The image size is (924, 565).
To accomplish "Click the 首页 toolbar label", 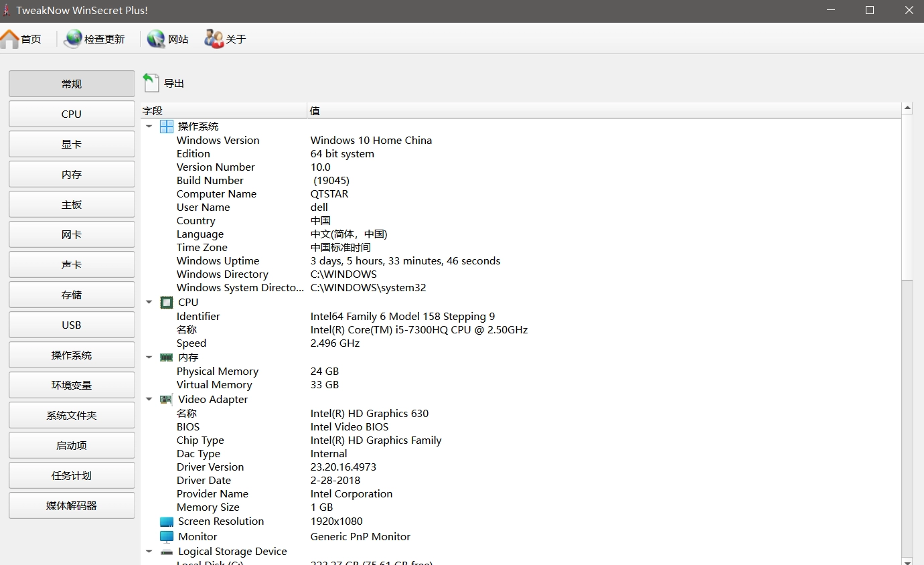I will click(x=31, y=39).
